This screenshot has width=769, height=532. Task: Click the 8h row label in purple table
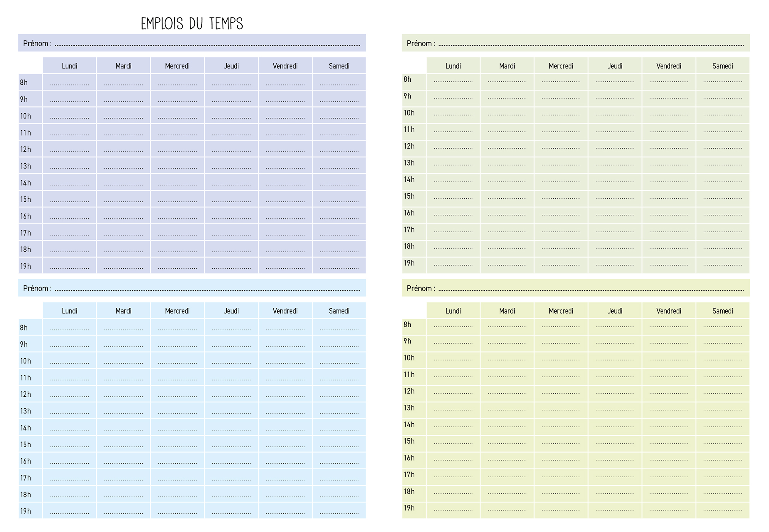pos(24,82)
